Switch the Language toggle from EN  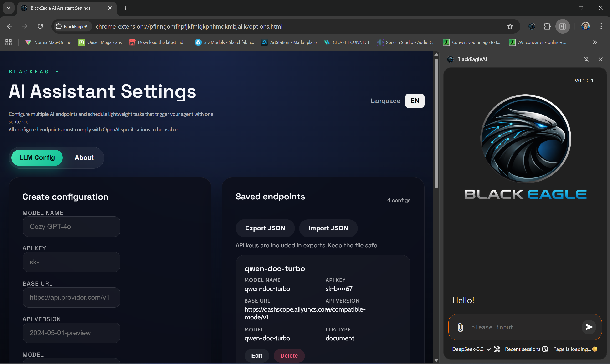coord(415,101)
